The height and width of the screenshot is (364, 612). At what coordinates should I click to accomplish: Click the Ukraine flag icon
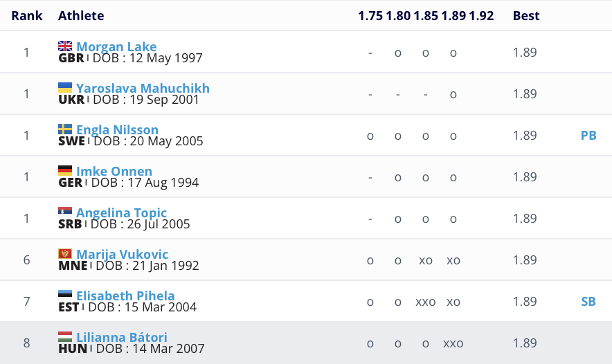65,88
